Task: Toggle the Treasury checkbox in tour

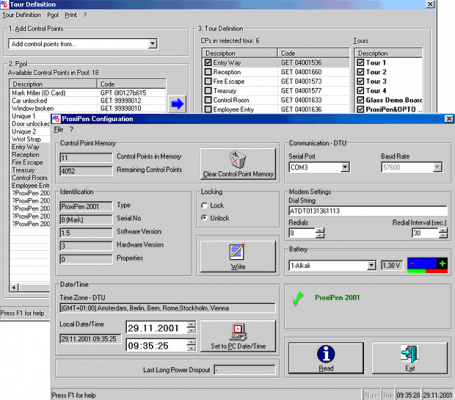Action: tap(208, 91)
